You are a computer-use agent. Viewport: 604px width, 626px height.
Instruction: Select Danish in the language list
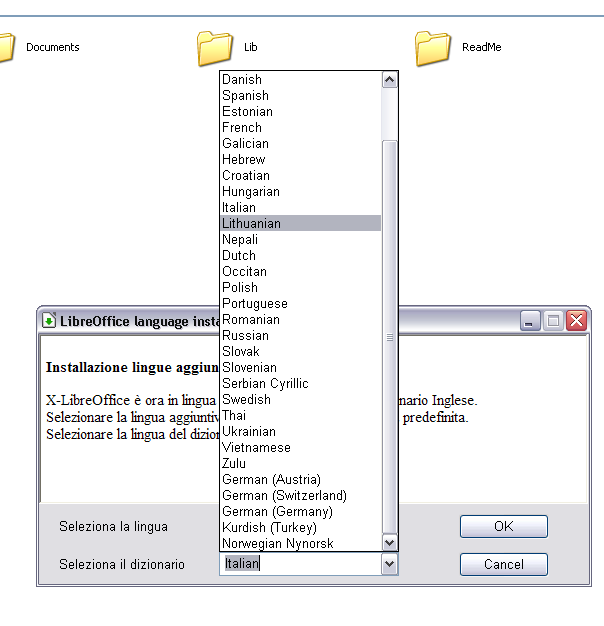coord(300,79)
